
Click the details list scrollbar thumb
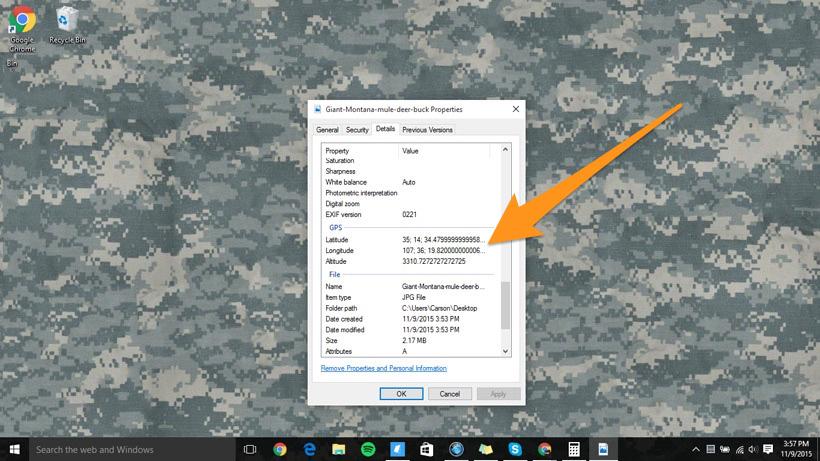click(x=505, y=305)
